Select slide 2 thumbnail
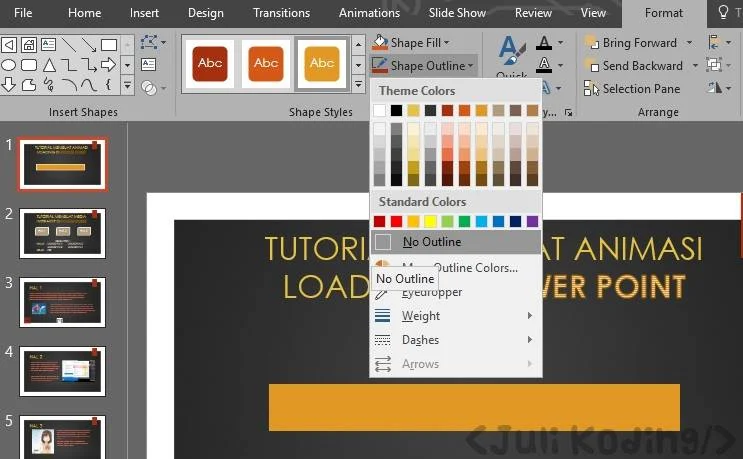Image resolution: width=743 pixels, height=459 pixels. coord(62,234)
